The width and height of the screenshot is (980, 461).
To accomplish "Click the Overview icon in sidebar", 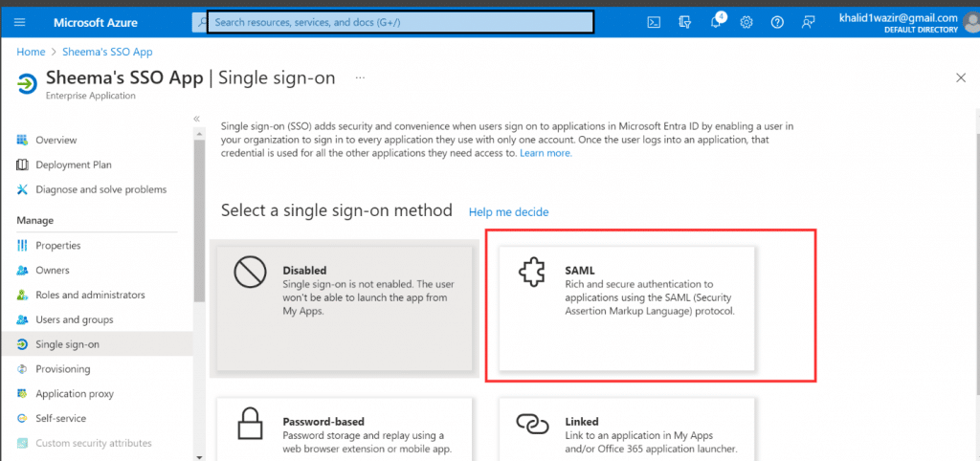I will [23, 140].
